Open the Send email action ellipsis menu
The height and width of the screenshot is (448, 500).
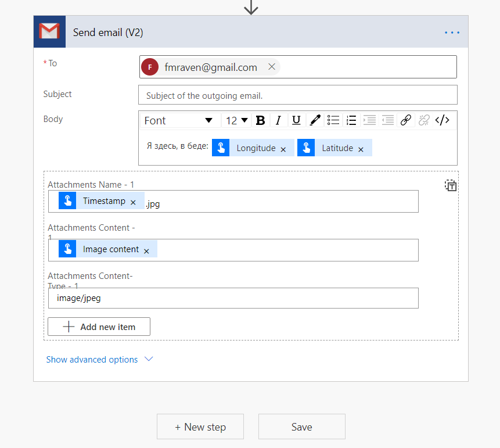[x=452, y=33]
